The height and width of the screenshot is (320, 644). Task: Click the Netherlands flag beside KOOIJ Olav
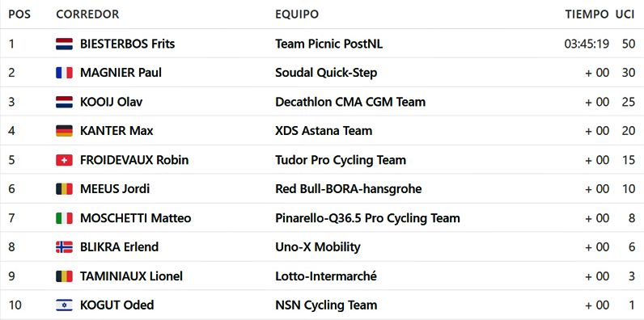click(x=64, y=102)
